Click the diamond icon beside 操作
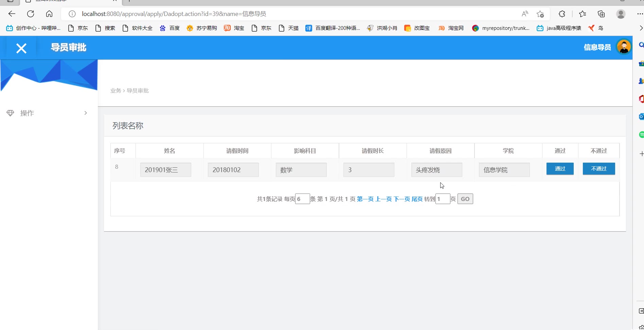Screen dimensions: 644x330 point(11,113)
